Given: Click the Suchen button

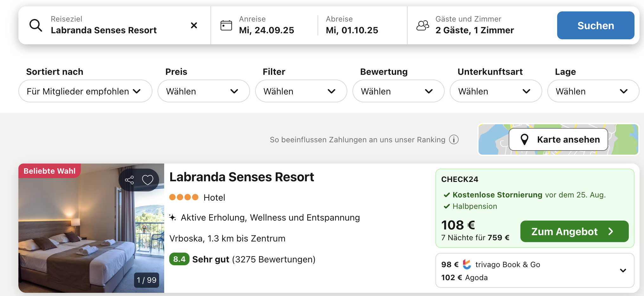Looking at the screenshot, I should tap(596, 25).
